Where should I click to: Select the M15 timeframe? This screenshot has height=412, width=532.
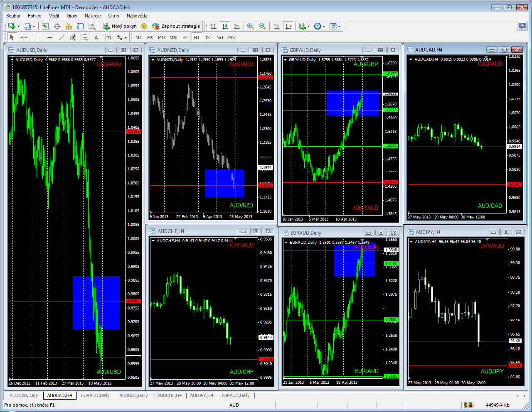pos(162,37)
